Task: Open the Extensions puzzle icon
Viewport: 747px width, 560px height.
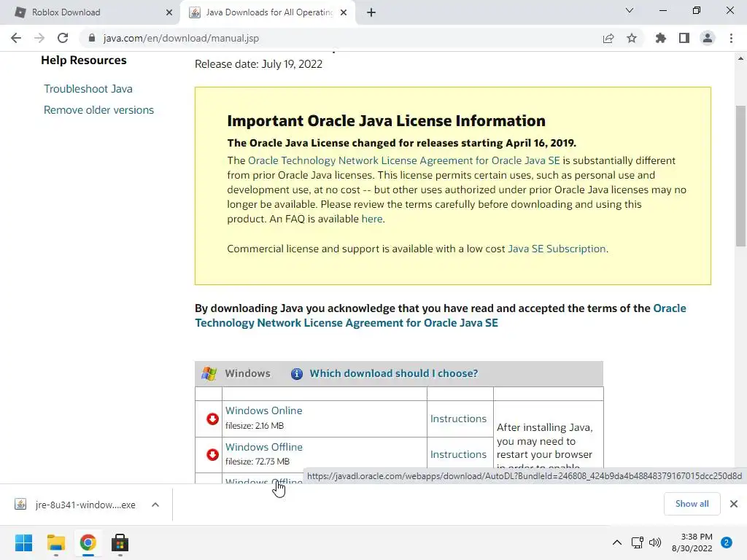Action: coord(660,38)
